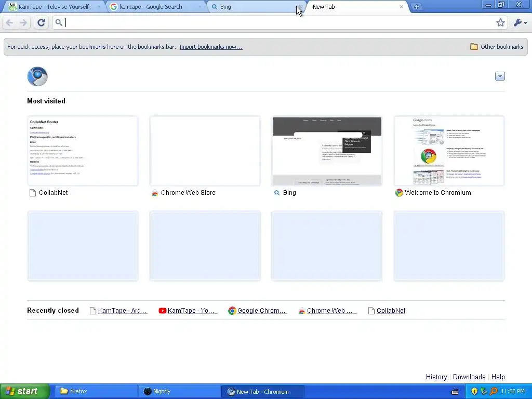This screenshot has height=399, width=532.
Task: Open the Other bookmarks folder
Action: (x=497, y=47)
